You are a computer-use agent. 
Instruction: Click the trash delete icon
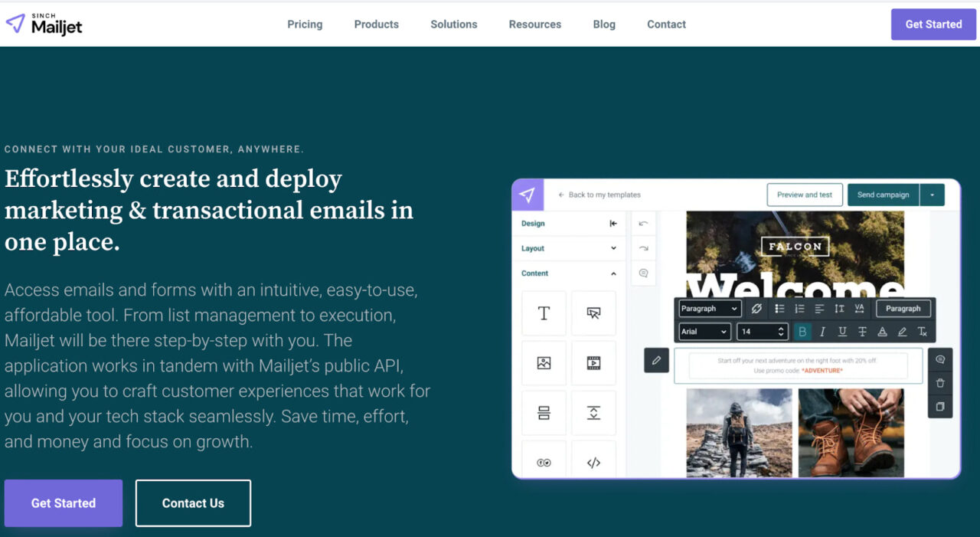tap(940, 383)
